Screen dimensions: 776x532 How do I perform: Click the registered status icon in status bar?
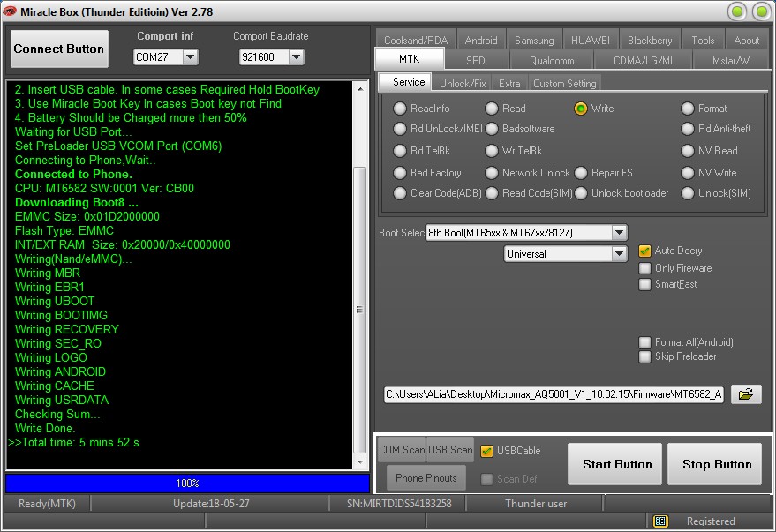660,521
